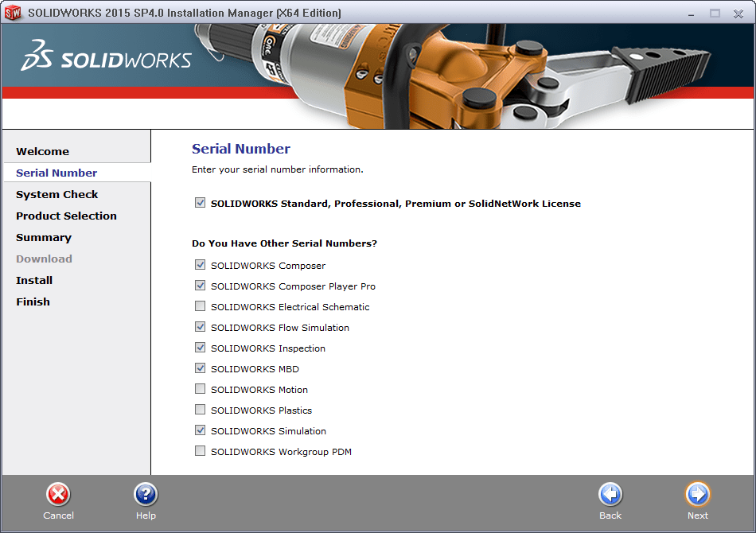
Task: Uncheck SOLIDWORKS Simulation checkbox
Action: coord(200,430)
